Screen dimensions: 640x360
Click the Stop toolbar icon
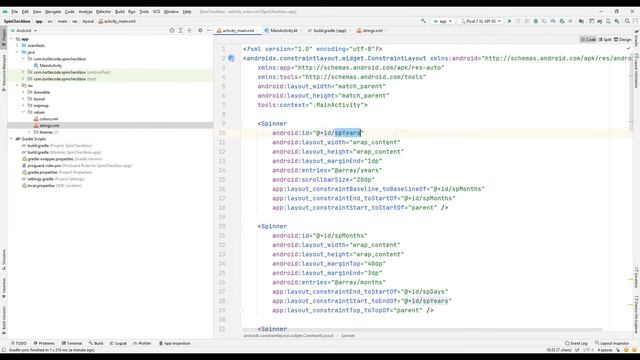[x=571, y=21]
